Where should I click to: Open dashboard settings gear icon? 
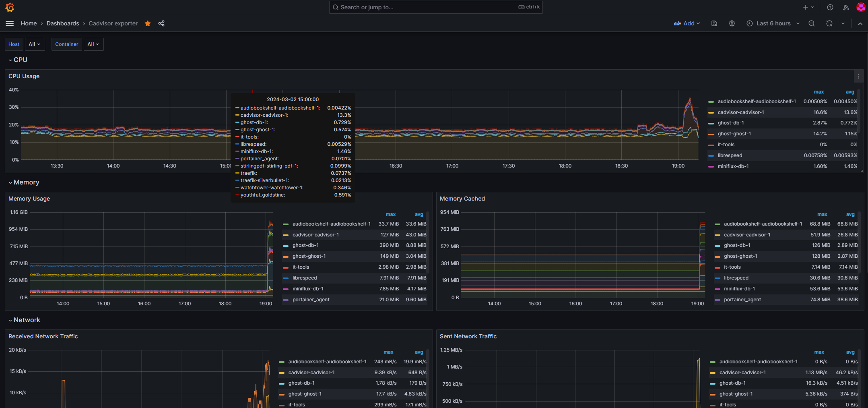732,23
